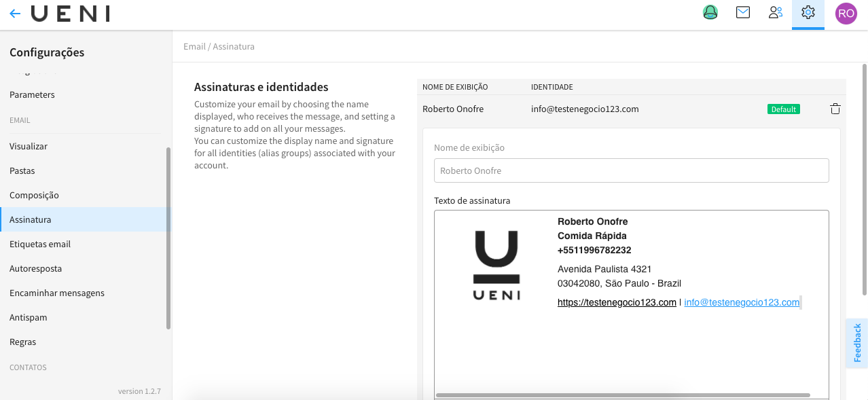The height and width of the screenshot is (400, 868).
Task: Toggle selection of the IDENTIDADE column header
Action: point(551,87)
